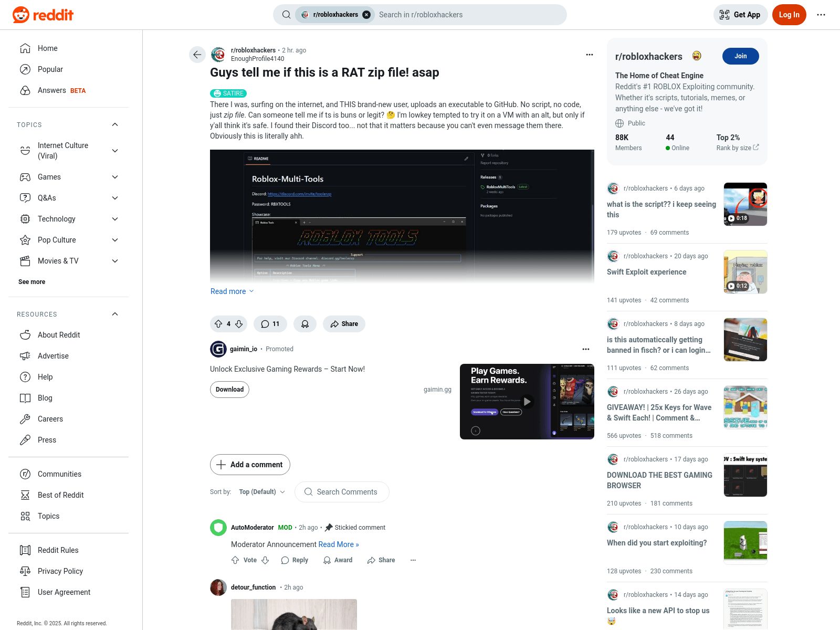The image size is (840, 630).
Task: Collapse the TOPICS section
Action: pos(115,124)
